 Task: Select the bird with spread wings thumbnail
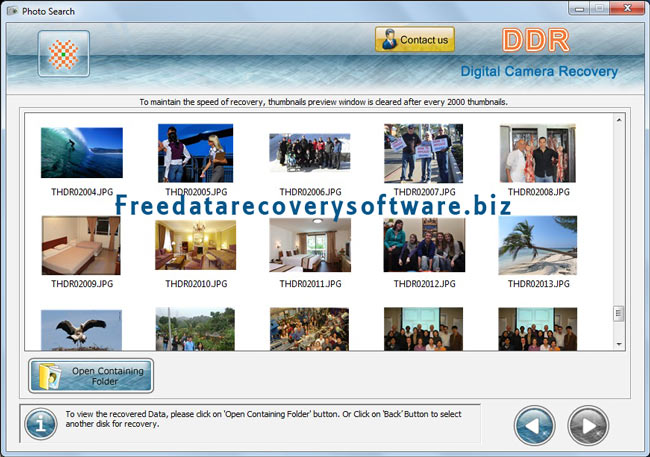pyautogui.click(x=81, y=330)
